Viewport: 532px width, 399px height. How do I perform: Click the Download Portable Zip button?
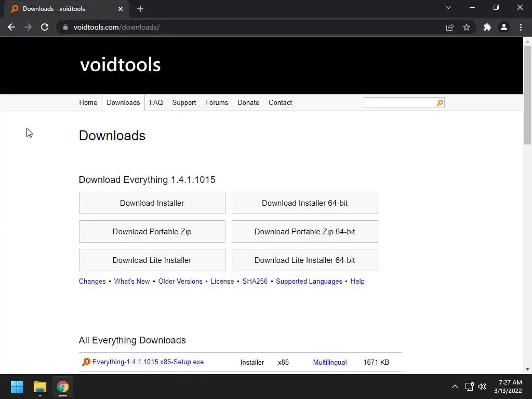coord(152,231)
